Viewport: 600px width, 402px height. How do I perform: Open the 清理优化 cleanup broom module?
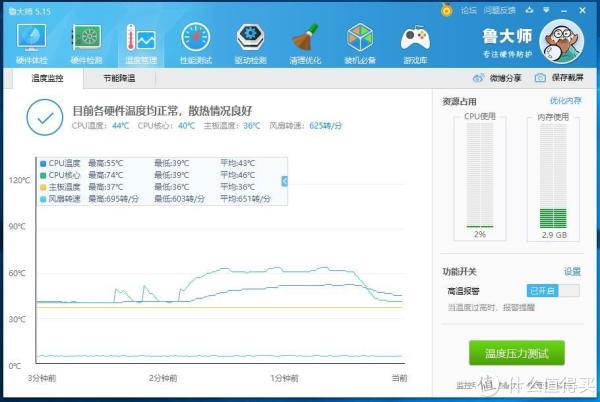pos(305,44)
